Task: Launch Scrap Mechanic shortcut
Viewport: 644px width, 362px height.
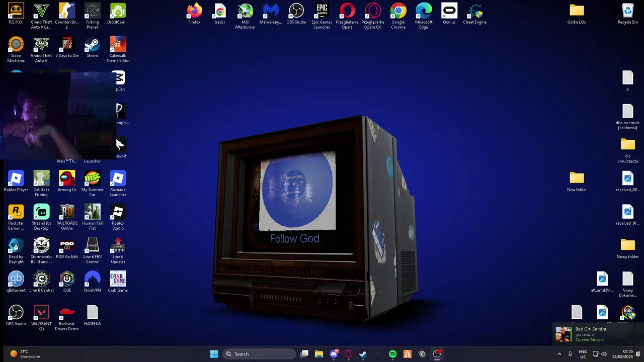Action: coord(16,50)
